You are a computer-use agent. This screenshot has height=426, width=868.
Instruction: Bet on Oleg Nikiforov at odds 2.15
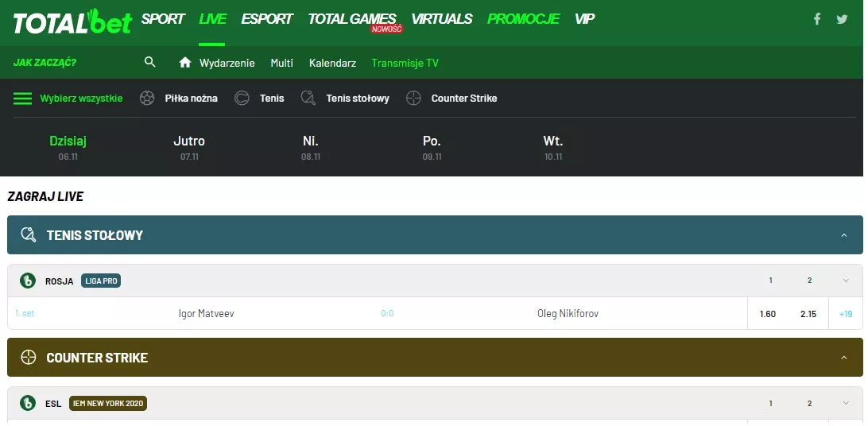(x=808, y=314)
